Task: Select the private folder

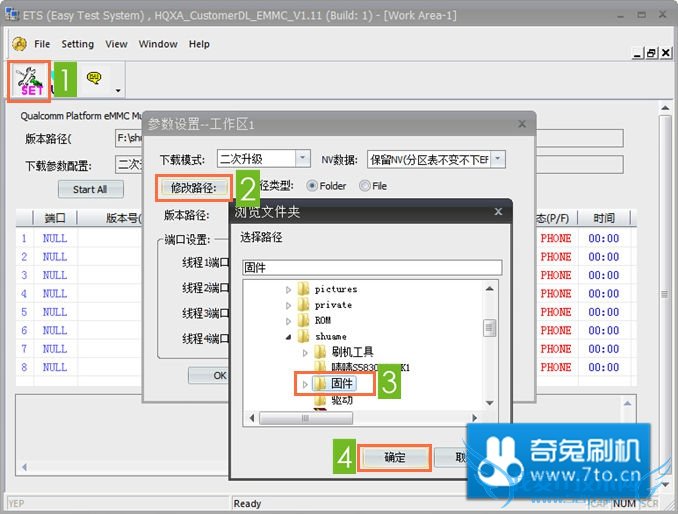Action: [333, 305]
